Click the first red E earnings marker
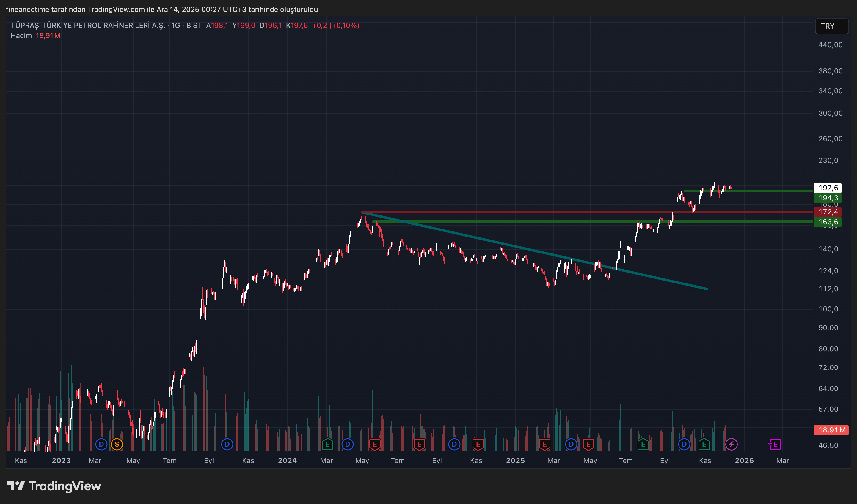The image size is (857, 504). click(x=375, y=444)
